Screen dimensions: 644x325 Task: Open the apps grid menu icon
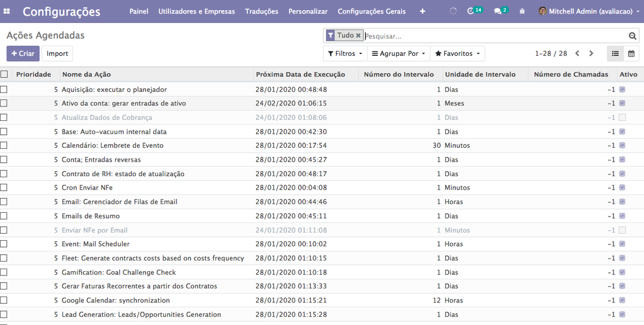pos(7,11)
